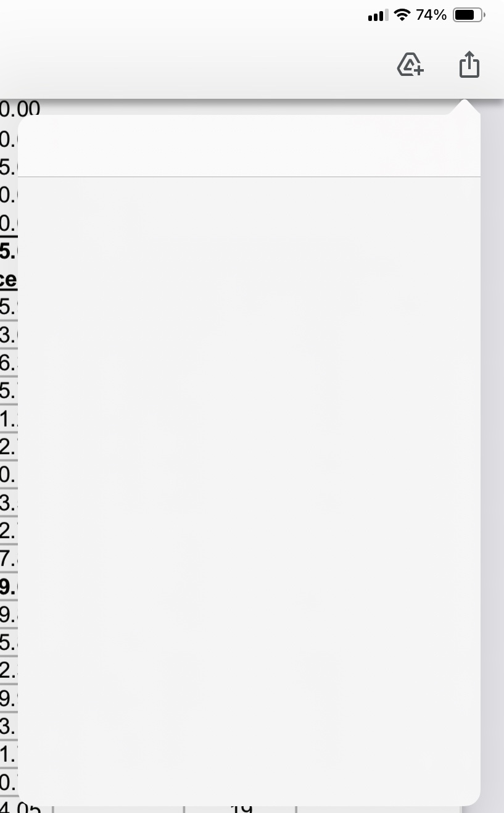This screenshot has width=504, height=813.
Task: Dismiss the popover via the dimmed right edge
Action: point(492,457)
